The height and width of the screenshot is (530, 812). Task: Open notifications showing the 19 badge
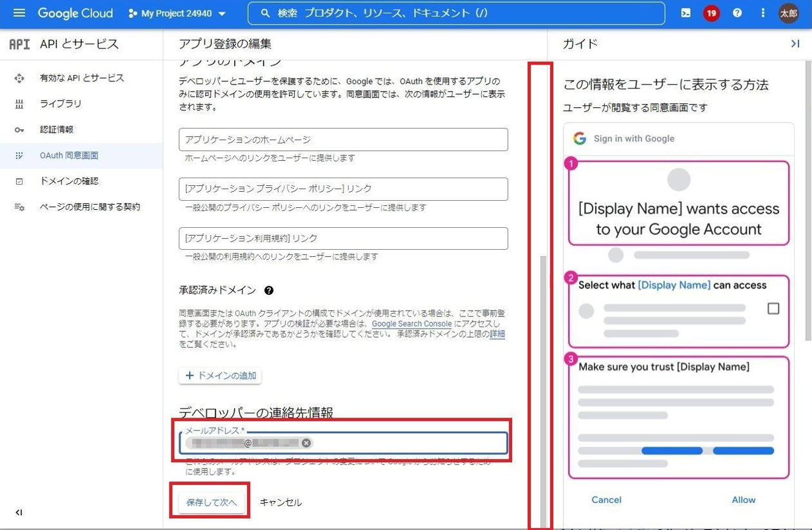point(711,13)
